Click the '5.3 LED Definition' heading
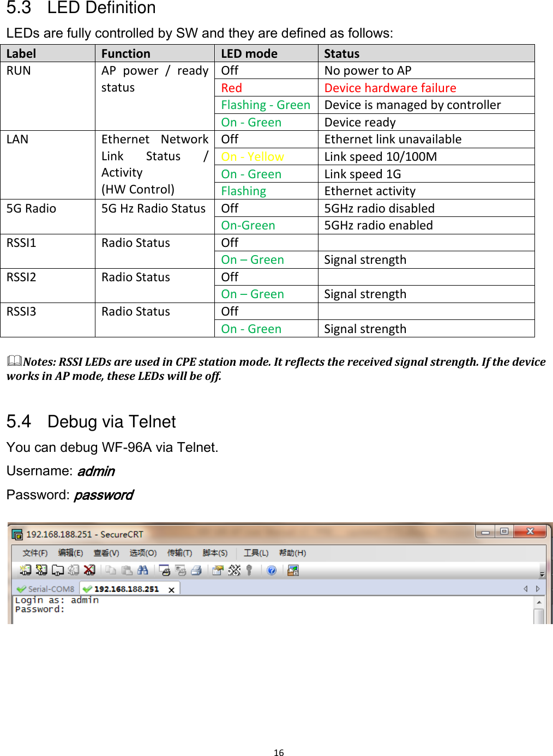 [x=81, y=8]
